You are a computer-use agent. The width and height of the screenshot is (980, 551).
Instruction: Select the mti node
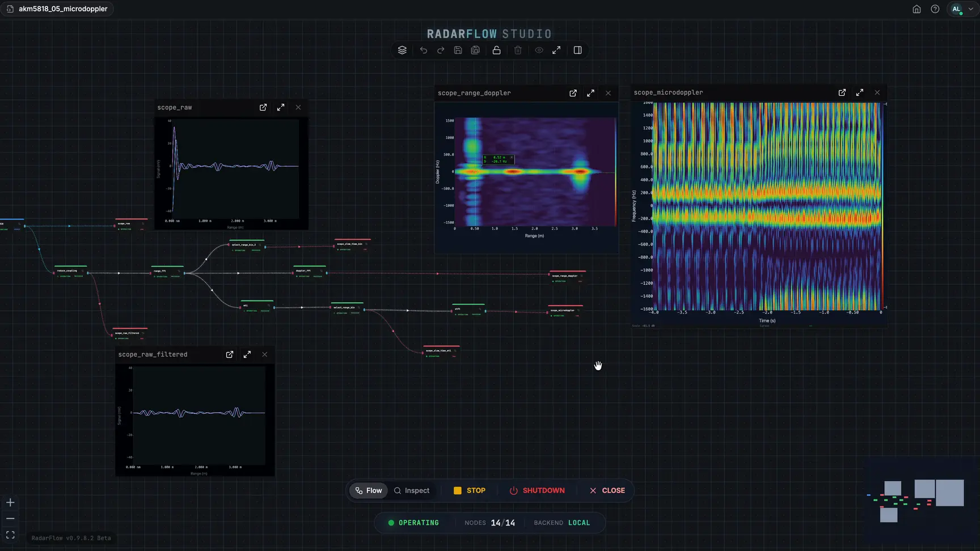tap(257, 306)
